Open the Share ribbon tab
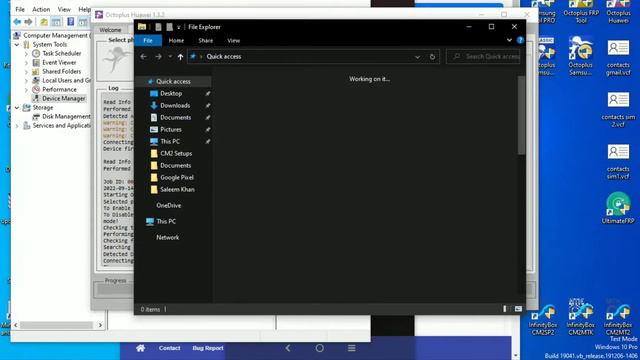640x360 pixels. tap(205, 40)
